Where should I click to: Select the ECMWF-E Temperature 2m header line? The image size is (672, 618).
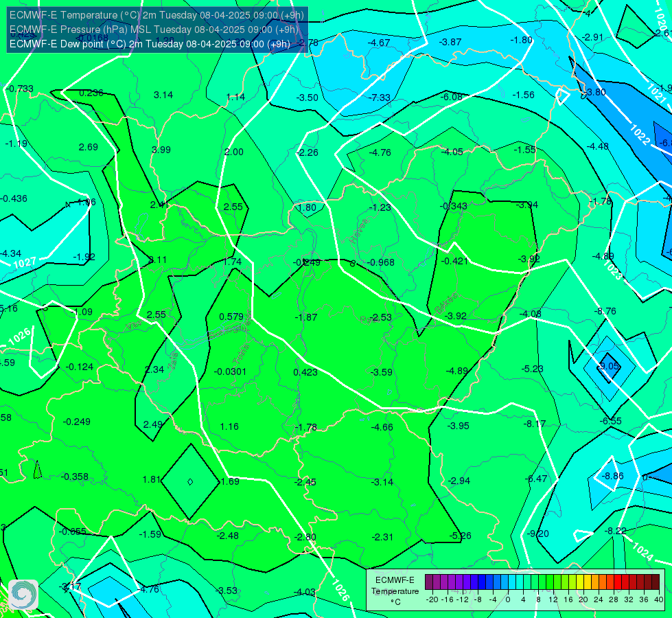pos(157,15)
